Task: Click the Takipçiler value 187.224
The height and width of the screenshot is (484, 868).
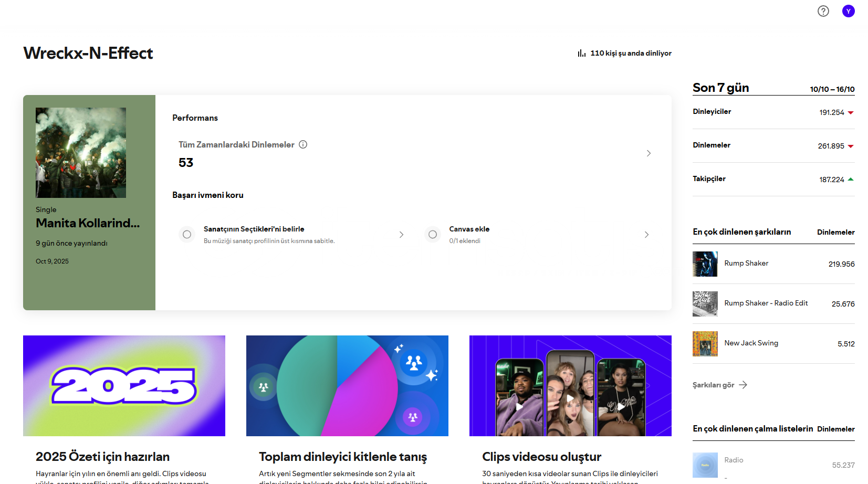Action: point(832,180)
